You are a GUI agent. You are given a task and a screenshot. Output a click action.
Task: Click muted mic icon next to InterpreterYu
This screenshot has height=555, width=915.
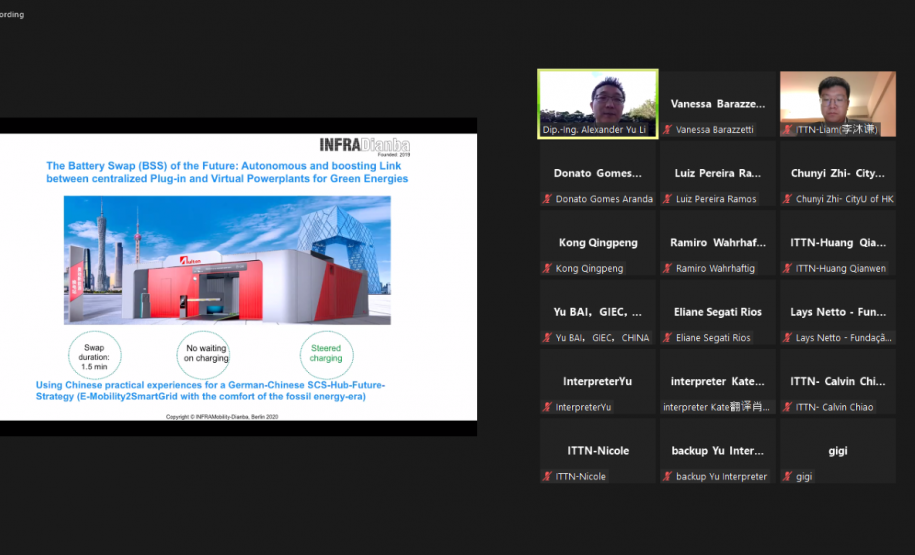click(547, 407)
